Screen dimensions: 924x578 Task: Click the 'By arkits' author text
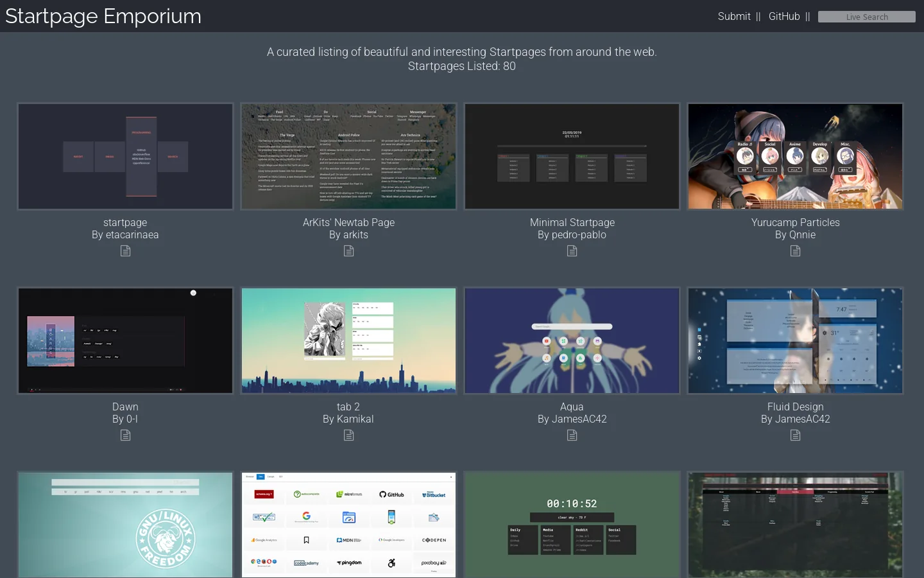click(x=348, y=234)
